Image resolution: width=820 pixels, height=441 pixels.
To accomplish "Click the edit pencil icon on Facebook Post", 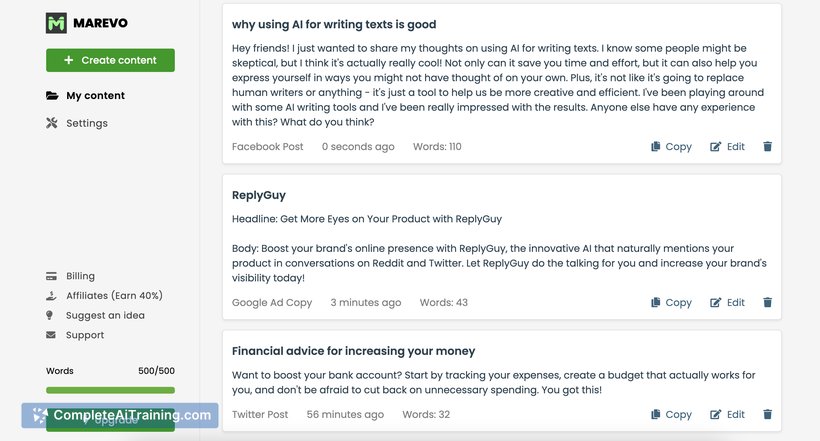I will point(715,146).
